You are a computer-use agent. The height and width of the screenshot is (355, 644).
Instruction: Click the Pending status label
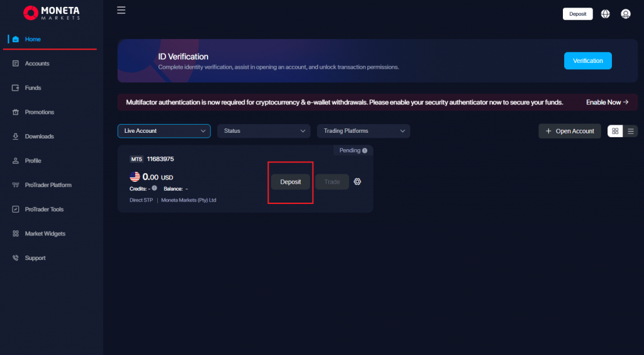point(350,150)
